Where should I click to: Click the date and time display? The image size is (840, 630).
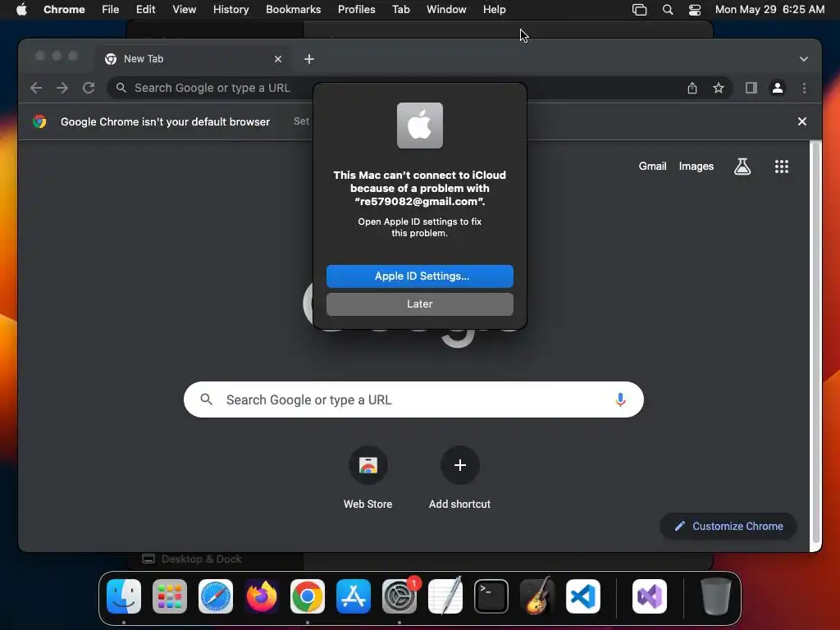click(769, 9)
